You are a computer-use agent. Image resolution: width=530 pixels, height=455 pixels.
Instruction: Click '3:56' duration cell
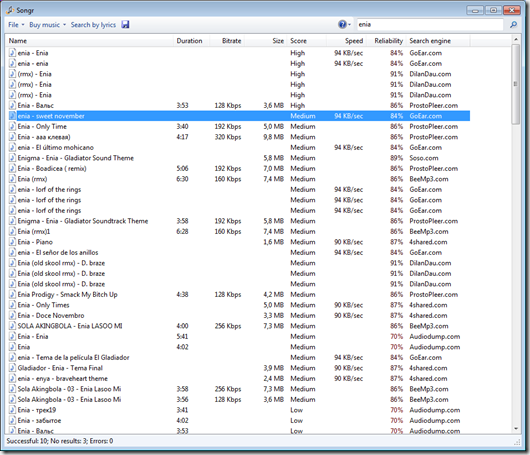coord(182,400)
